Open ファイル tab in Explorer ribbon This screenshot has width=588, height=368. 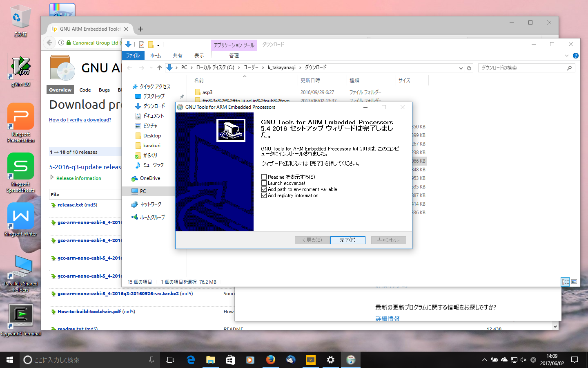pos(133,56)
